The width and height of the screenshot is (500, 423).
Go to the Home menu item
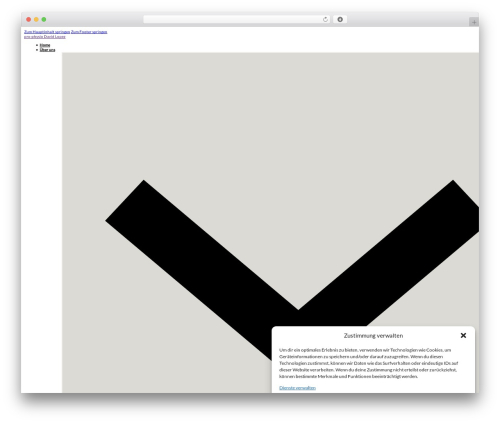45,45
